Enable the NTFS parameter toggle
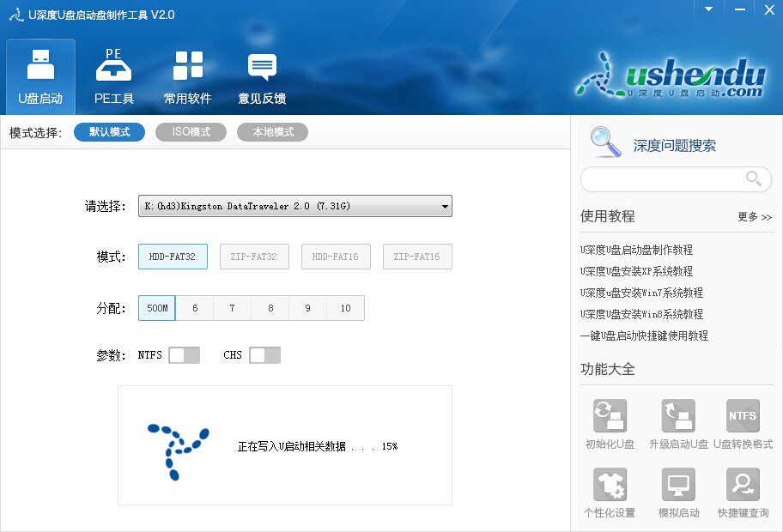This screenshot has width=783, height=532. point(184,354)
